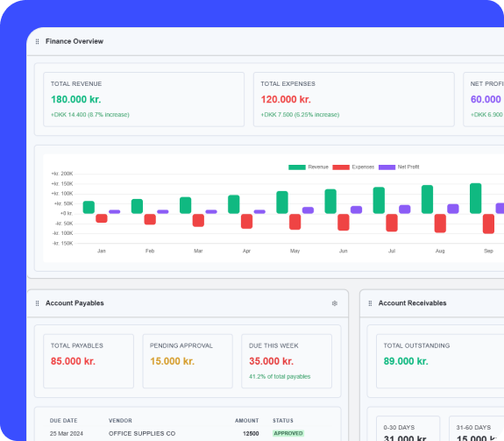This screenshot has width=504, height=441.
Task: Click the Jan green revenue bar
Action: [x=89, y=207]
